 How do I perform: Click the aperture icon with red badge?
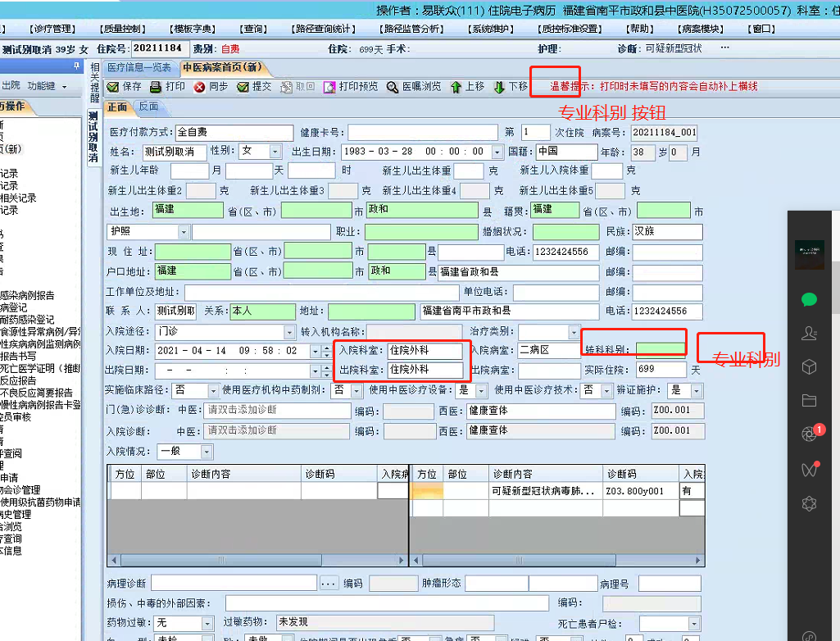click(809, 434)
